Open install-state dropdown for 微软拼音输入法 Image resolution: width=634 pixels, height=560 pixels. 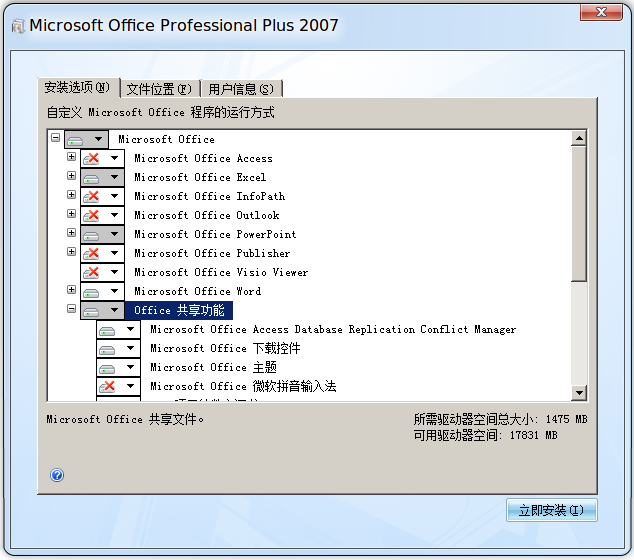(118, 387)
